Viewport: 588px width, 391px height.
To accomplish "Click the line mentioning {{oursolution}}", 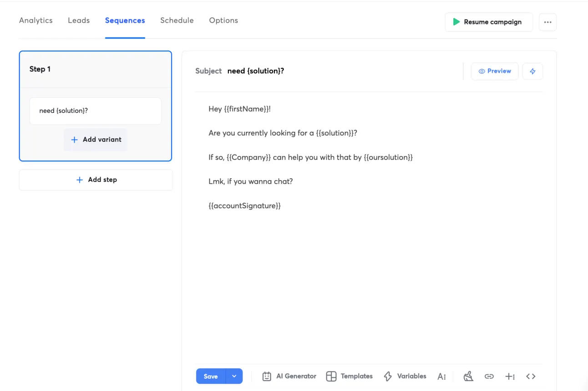I will (x=310, y=157).
